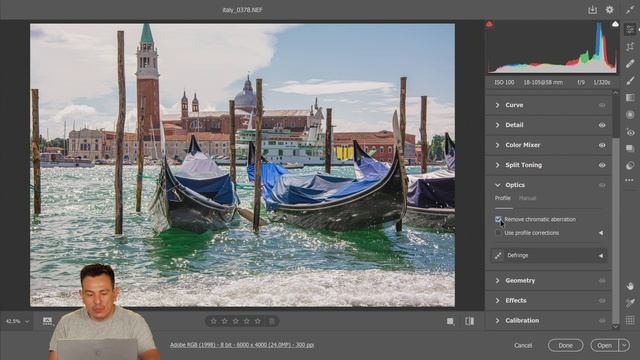
Task: Click the panel scroll down arrow
Action: (616, 327)
